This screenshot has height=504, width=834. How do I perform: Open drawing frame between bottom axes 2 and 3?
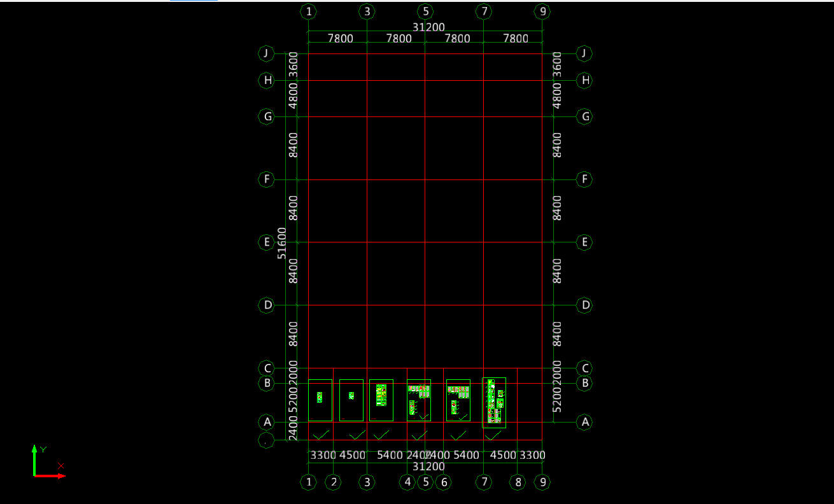coord(351,400)
